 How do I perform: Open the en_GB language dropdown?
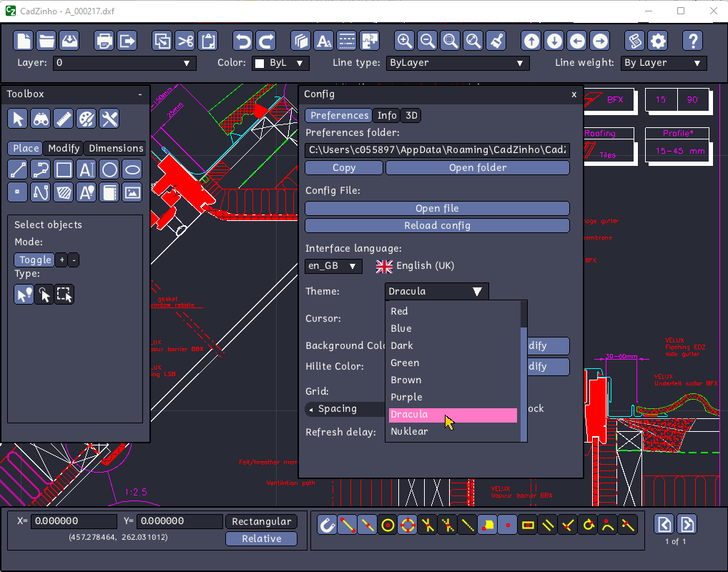333,266
